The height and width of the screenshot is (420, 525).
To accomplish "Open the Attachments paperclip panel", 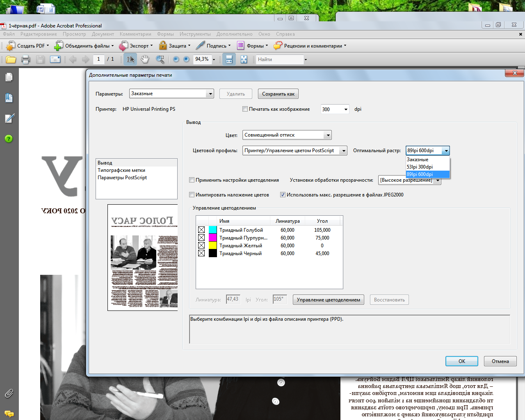I will [9, 393].
